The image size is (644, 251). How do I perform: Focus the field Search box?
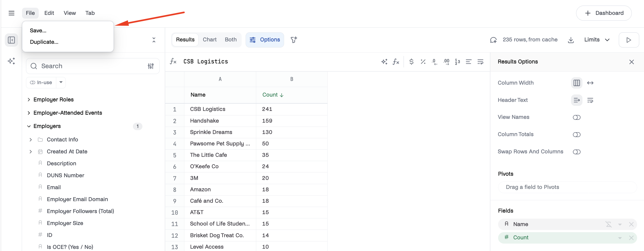point(93,66)
